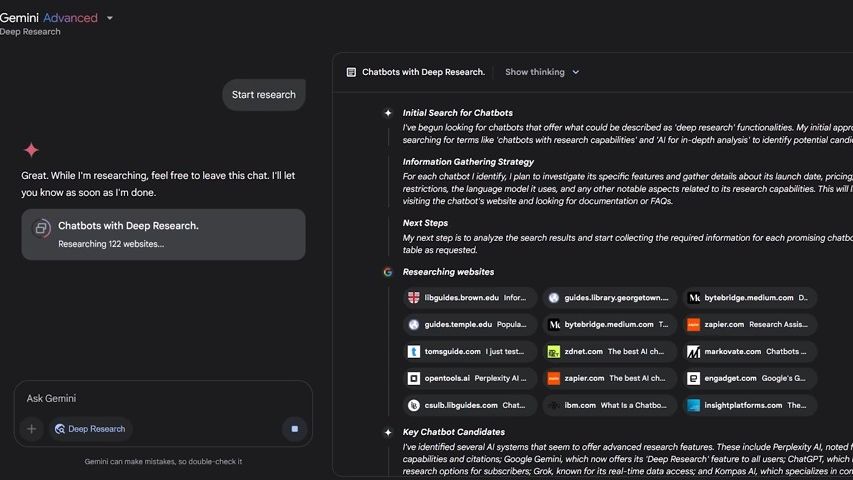Click the Next Steps heading
The image size is (853, 480).
point(425,223)
